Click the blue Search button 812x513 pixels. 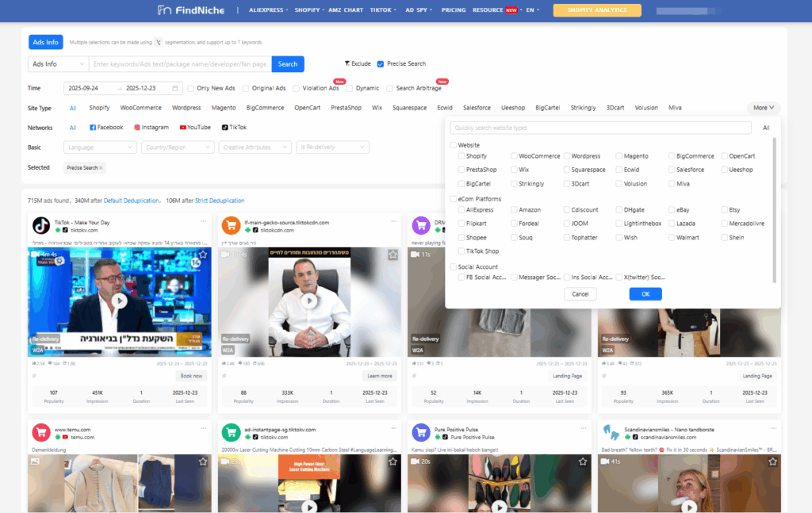point(287,63)
